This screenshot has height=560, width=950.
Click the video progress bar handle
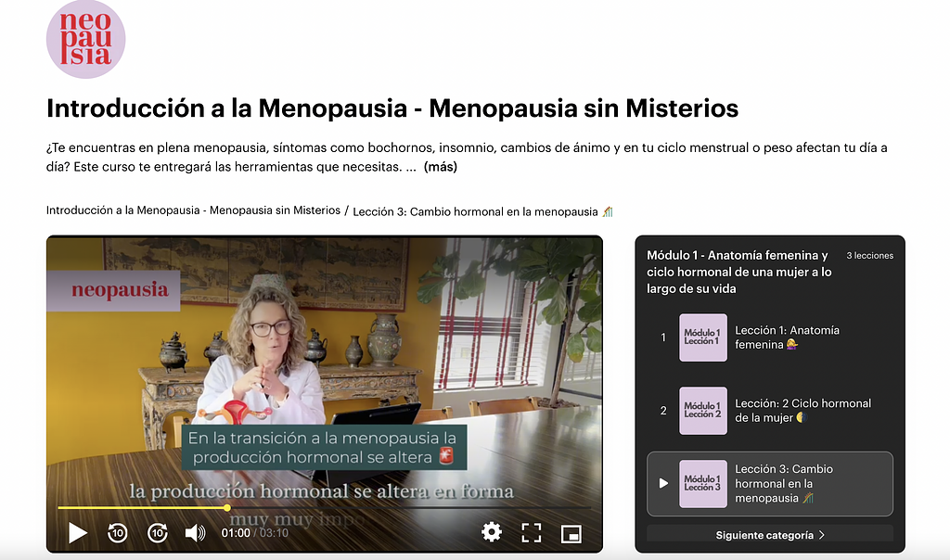227,507
